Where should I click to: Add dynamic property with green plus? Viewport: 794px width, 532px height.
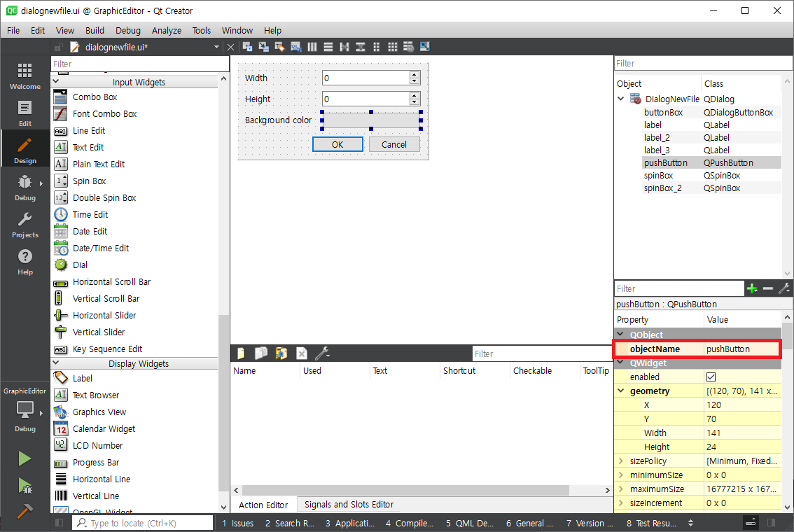752,288
